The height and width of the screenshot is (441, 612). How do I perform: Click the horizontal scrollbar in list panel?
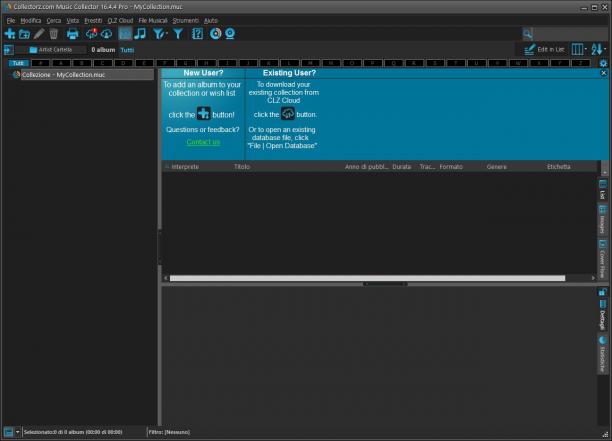coord(367,278)
